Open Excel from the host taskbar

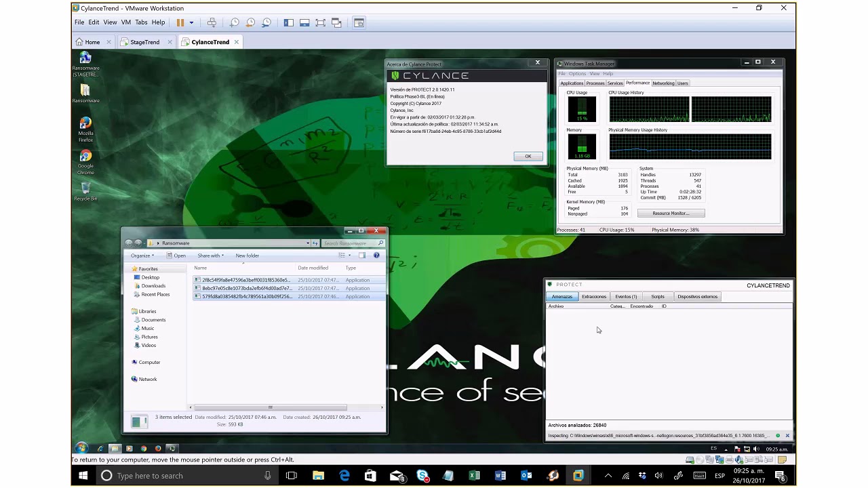[474, 476]
